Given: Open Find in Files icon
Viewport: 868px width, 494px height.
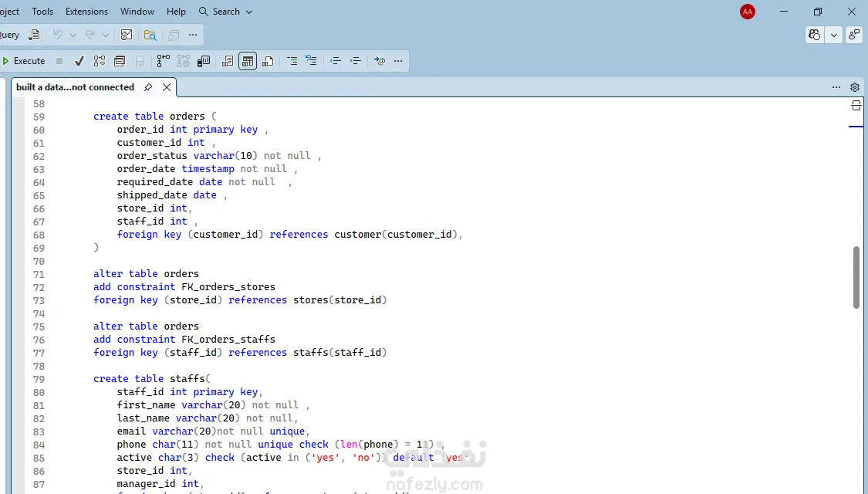Looking at the screenshot, I should coord(150,35).
